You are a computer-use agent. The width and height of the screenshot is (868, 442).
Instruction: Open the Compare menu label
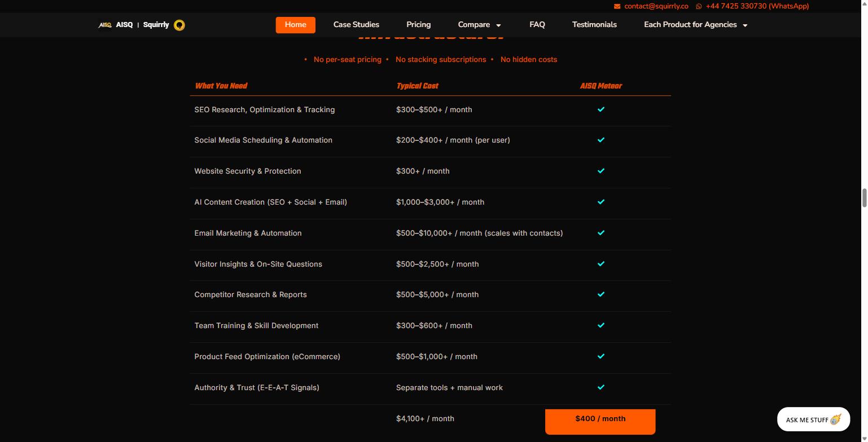(x=474, y=25)
